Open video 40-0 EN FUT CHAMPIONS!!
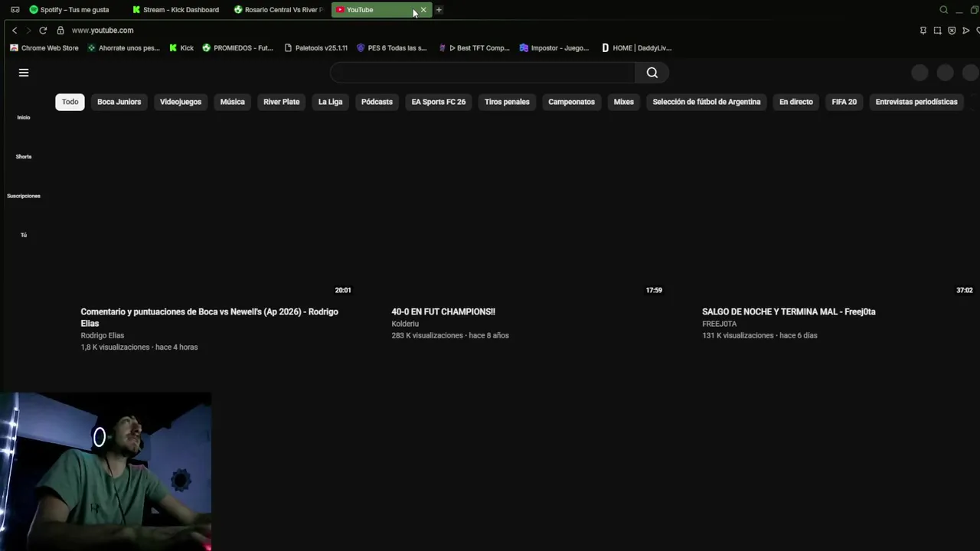Screen dimensions: 980x551 443,311
